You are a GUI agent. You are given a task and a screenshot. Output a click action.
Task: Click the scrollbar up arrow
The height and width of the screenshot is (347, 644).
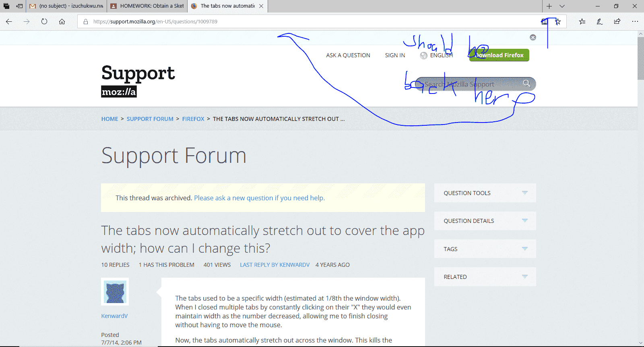[641, 34]
